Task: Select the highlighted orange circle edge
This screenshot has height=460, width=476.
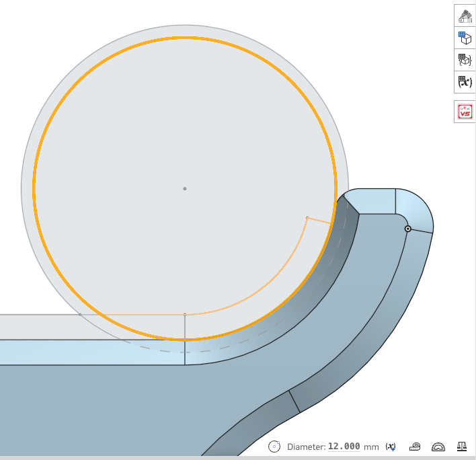Action: (185, 38)
